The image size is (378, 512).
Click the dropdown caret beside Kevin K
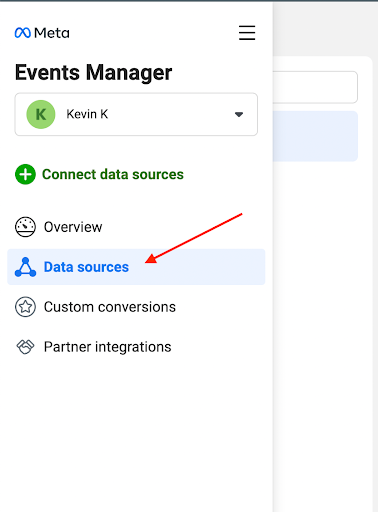[239, 114]
